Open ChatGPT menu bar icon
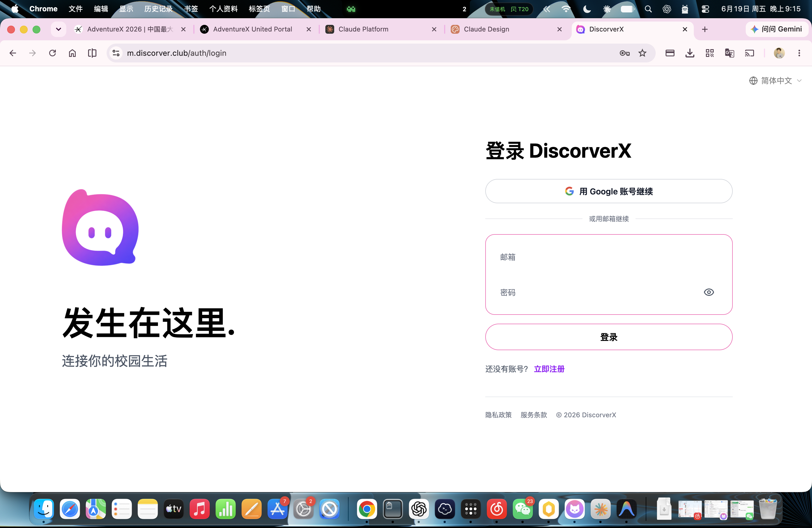This screenshot has height=528, width=812. (x=667, y=9)
